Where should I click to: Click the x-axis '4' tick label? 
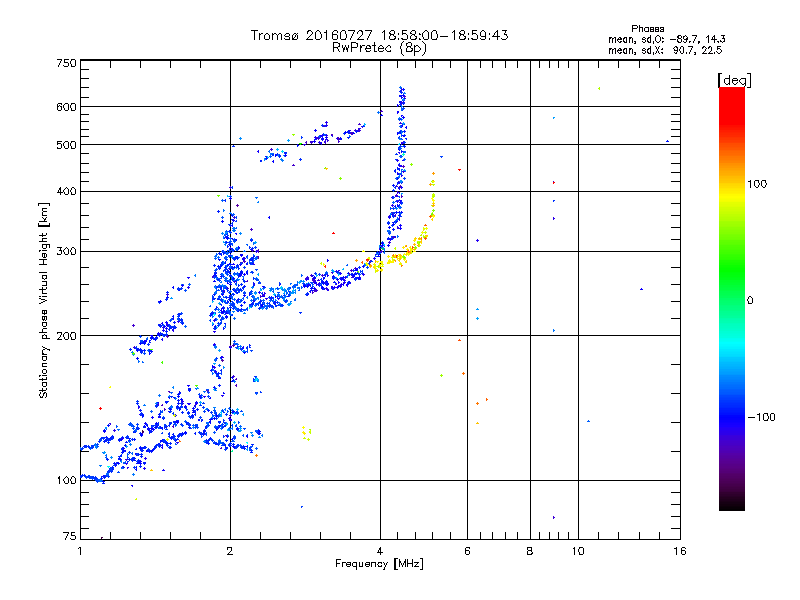click(x=380, y=551)
